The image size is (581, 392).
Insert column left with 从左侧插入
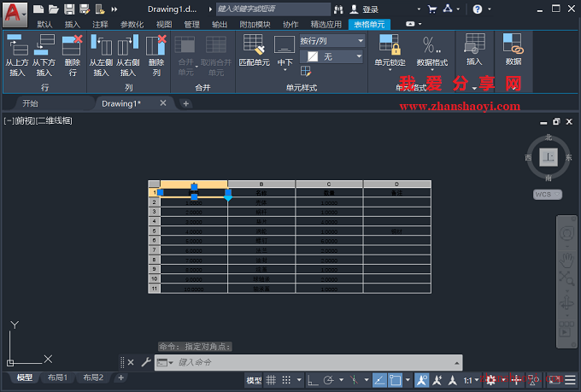pyautogui.click(x=101, y=56)
